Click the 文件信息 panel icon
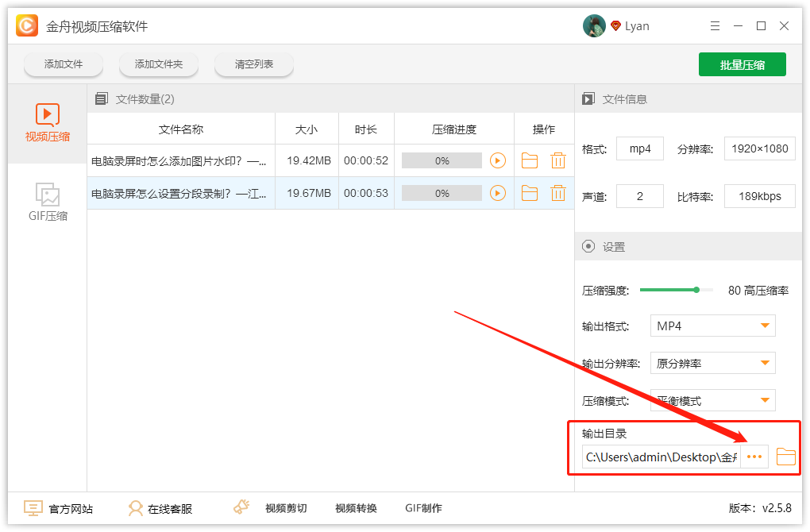Image resolution: width=810 pixels, height=532 pixels. tap(588, 98)
